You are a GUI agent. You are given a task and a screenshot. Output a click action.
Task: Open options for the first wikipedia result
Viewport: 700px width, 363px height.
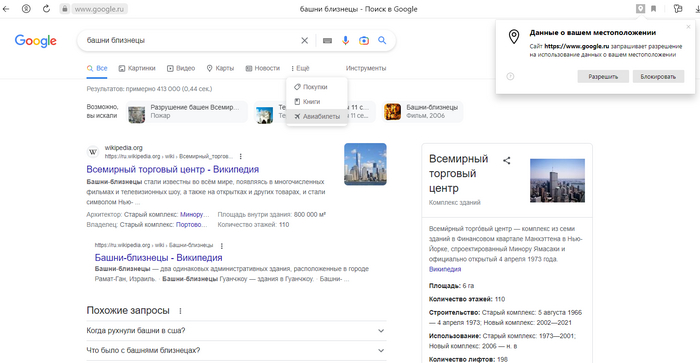(241, 157)
